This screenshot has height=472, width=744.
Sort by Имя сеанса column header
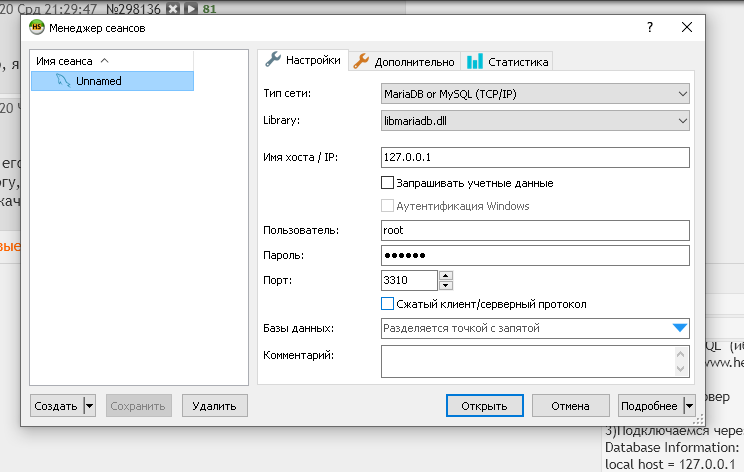pyautogui.click(x=112, y=61)
